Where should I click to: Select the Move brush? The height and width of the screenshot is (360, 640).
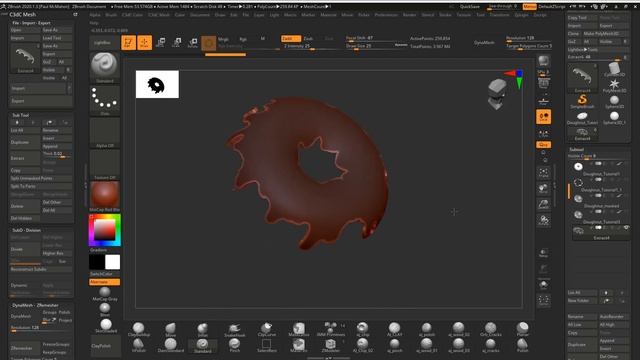click(171, 329)
